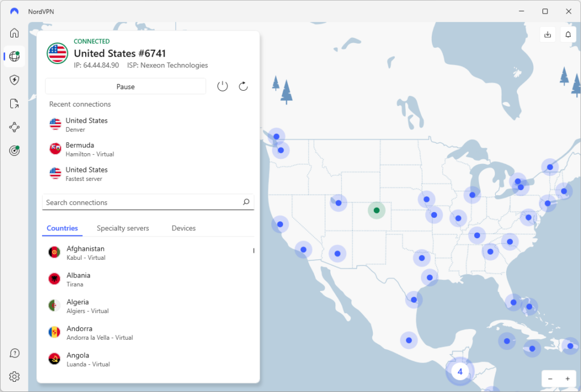Select Albania Tirana in the list
Viewport: 581px width, 392px height.
tap(148, 279)
